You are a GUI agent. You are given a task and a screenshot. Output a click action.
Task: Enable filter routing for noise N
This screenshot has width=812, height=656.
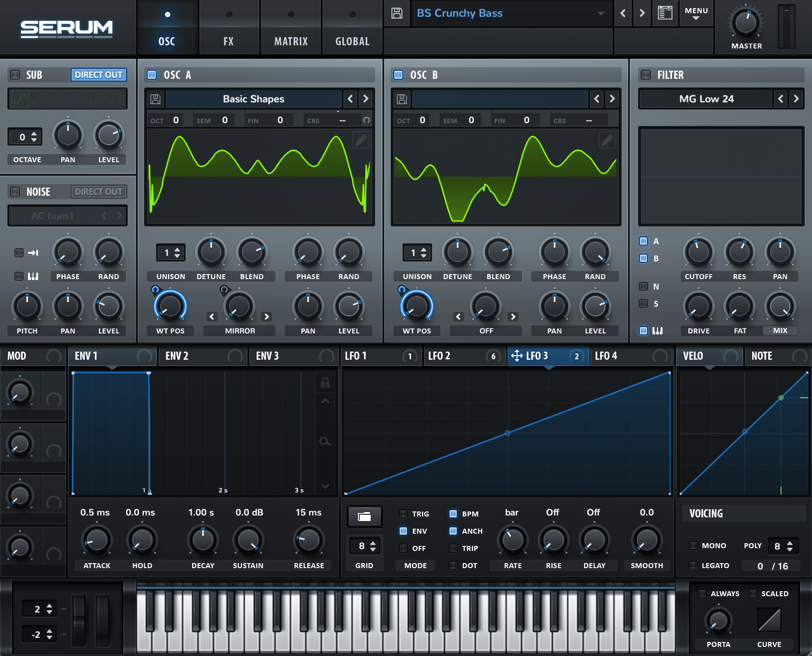point(643,286)
